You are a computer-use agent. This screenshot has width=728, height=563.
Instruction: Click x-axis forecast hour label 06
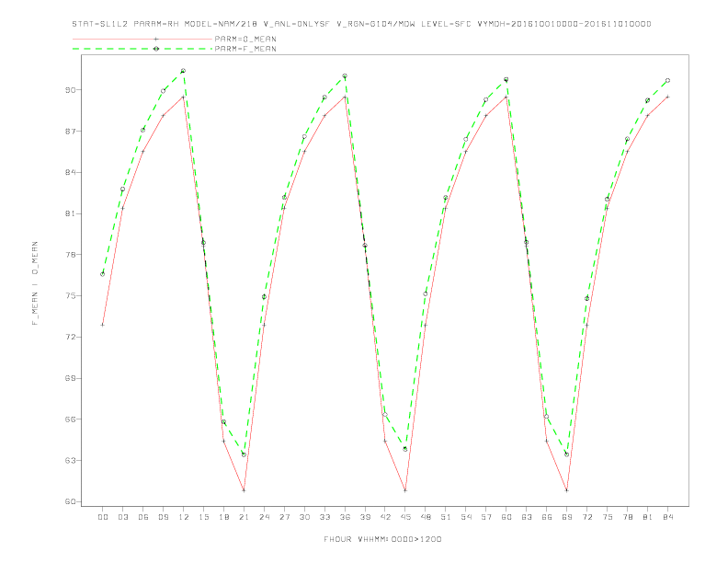pos(143,517)
